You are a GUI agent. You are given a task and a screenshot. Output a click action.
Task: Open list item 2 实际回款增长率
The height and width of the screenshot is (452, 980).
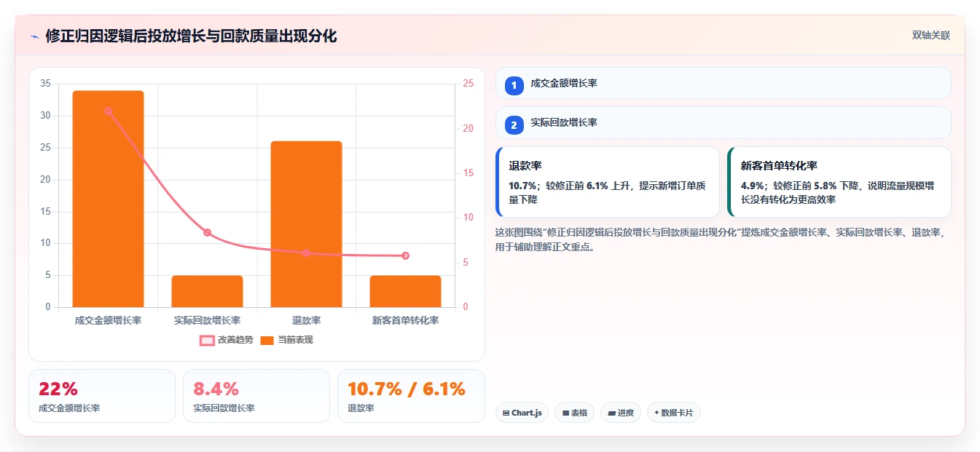(x=723, y=122)
